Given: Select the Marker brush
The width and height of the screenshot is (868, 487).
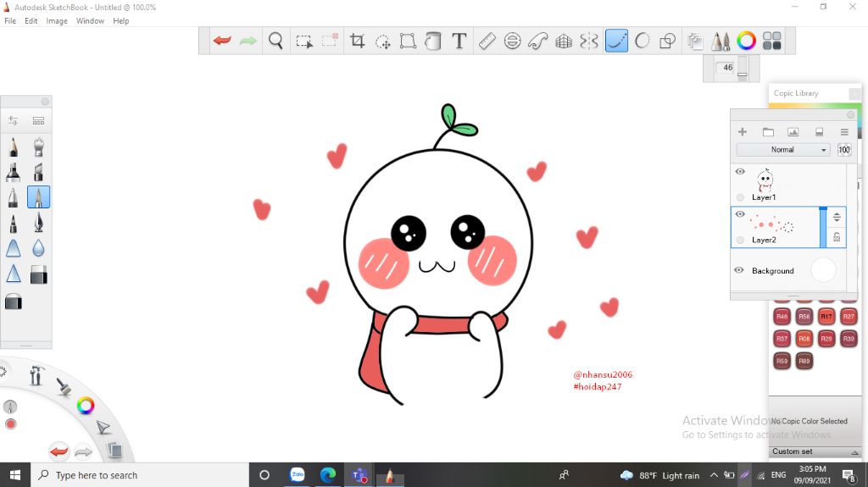Looking at the screenshot, I should pyautogui.click(x=14, y=172).
